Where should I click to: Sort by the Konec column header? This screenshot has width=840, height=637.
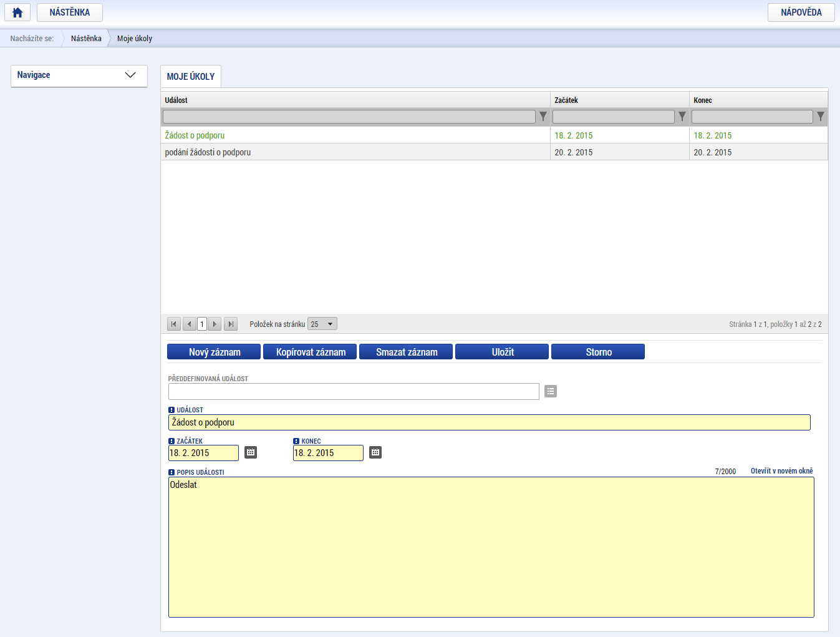pos(759,100)
